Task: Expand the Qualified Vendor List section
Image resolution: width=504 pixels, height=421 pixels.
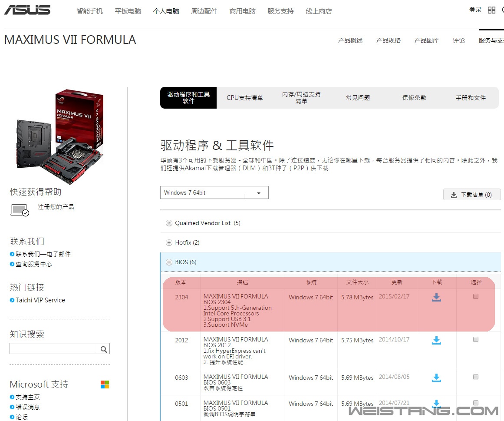Action: pyautogui.click(x=169, y=223)
